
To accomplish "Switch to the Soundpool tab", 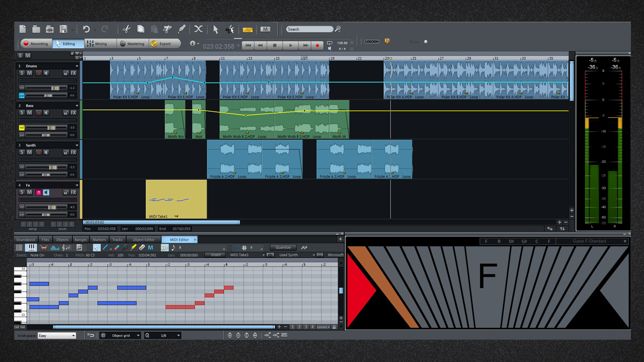I will pyautogui.click(x=26, y=240).
